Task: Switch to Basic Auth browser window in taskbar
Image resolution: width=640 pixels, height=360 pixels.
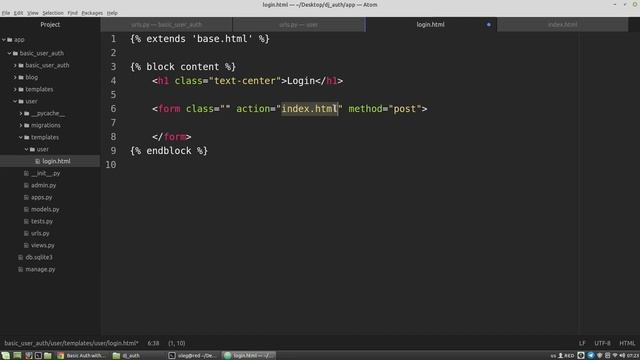Action: pyautogui.click(x=82, y=356)
